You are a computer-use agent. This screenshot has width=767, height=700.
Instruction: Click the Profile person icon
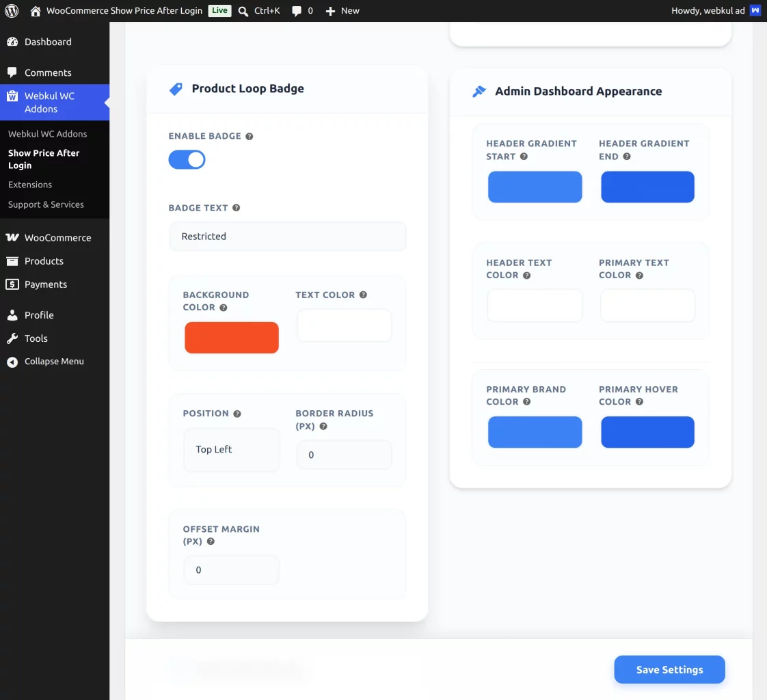coord(12,315)
